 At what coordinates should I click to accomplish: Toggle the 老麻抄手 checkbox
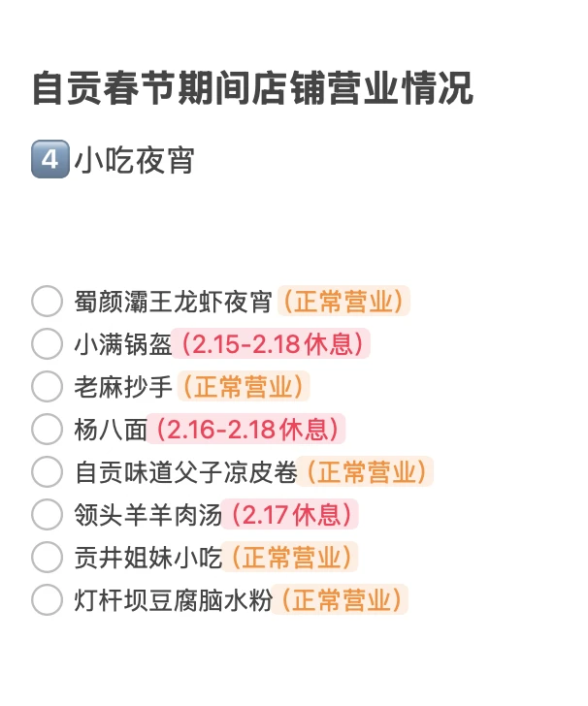47,386
